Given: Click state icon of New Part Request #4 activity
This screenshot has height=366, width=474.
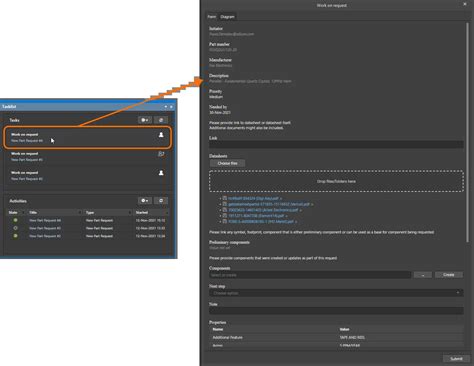Looking at the screenshot, I should [x=15, y=220].
